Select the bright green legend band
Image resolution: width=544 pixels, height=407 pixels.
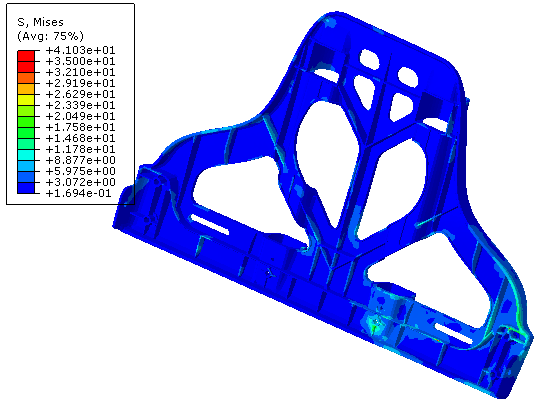(x=26, y=121)
